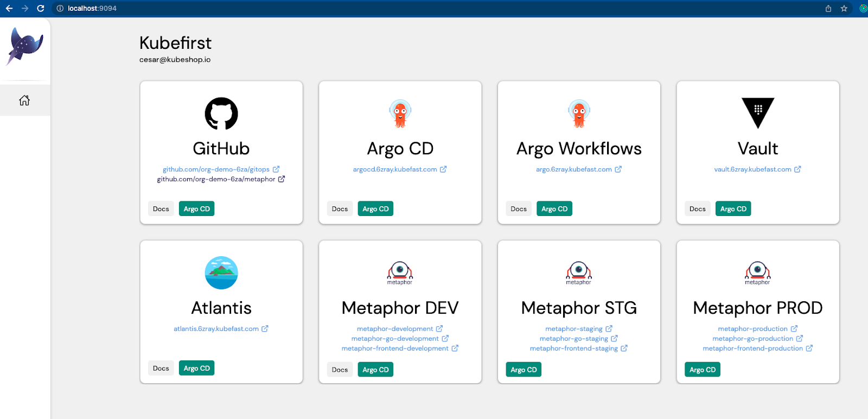The image size is (868, 419).
Task: Click cesar@kubeshop.io user email text
Action: pos(175,60)
